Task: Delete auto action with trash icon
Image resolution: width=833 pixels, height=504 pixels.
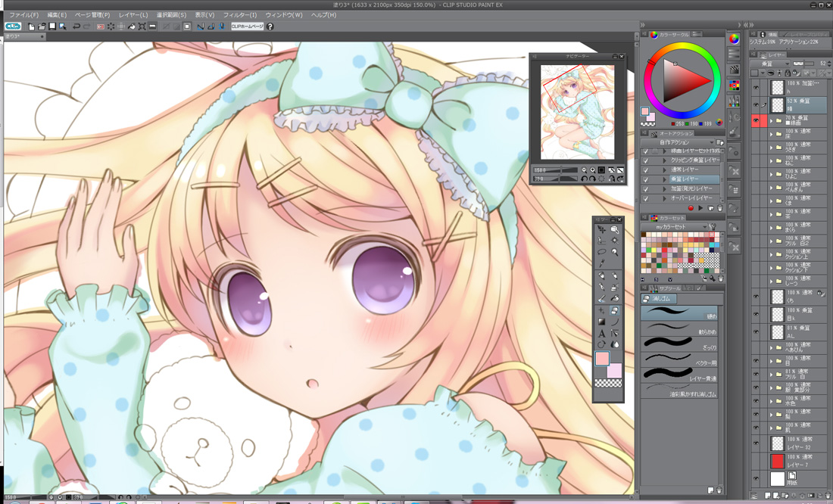Action: tap(720, 208)
